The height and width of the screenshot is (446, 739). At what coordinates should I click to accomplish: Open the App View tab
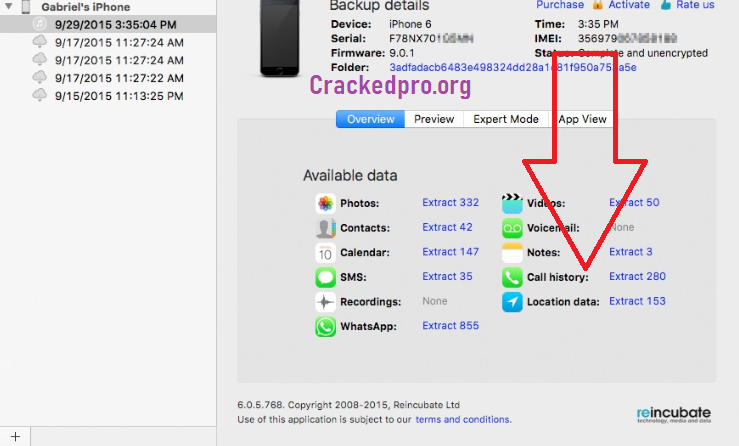582,119
